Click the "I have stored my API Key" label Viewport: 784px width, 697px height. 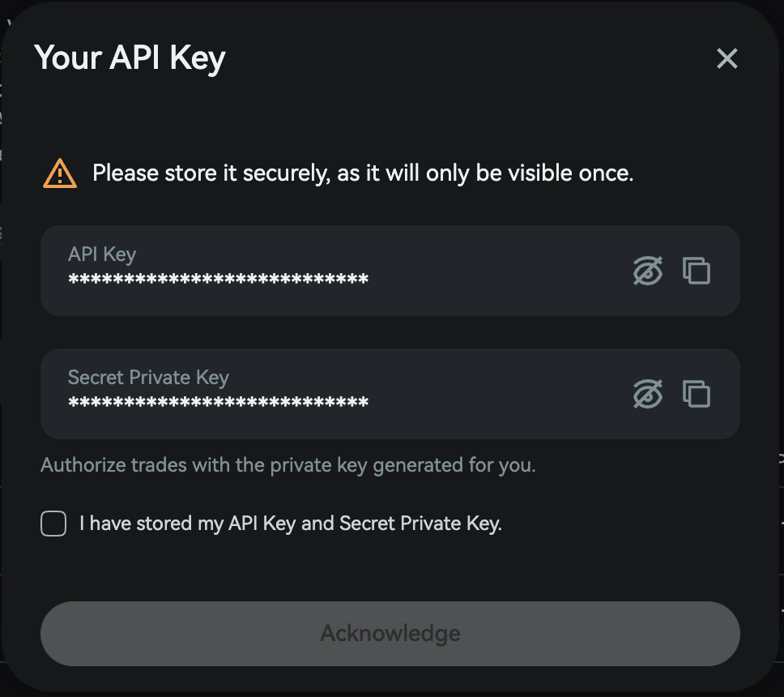click(x=290, y=524)
